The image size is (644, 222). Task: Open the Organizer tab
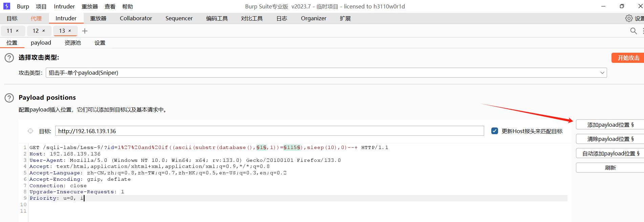[x=314, y=18]
